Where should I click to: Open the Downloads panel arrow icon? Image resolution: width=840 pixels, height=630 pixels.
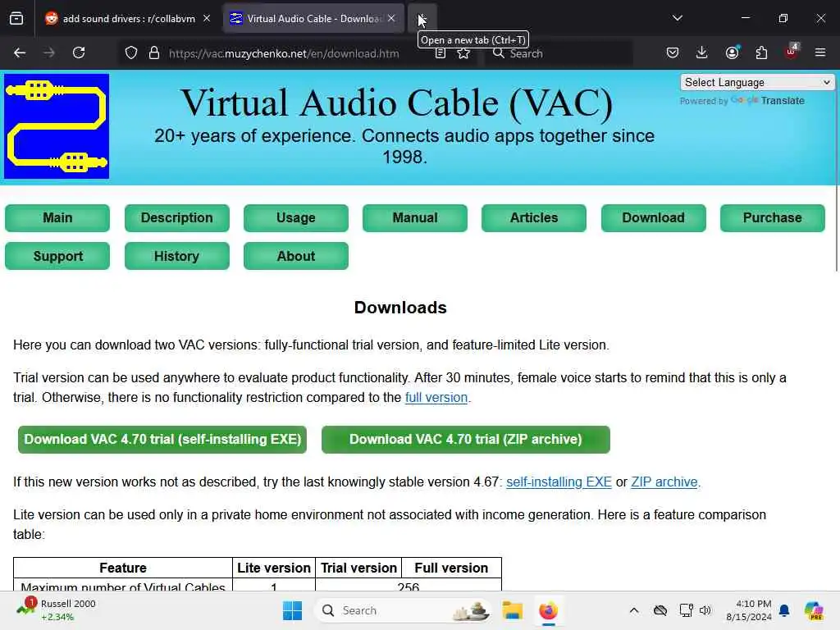(x=702, y=52)
